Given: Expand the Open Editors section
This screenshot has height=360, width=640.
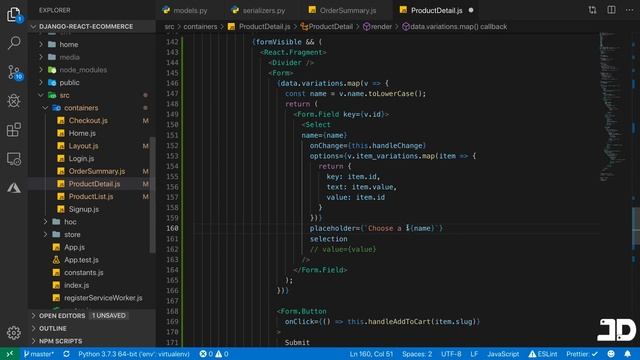Looking at the screenshot, I should pos(92,316).
